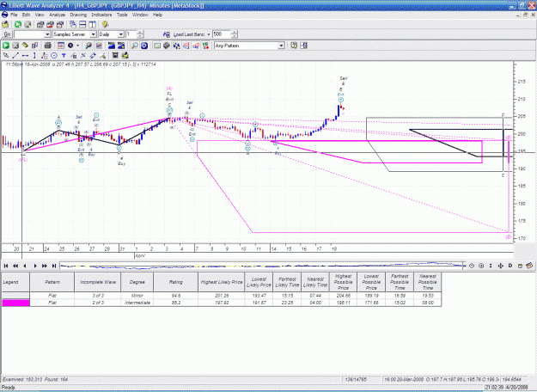The width and height of the screenshot is (537, 392).
Task: Jump to first bar playback button
Action: point(6,266)
